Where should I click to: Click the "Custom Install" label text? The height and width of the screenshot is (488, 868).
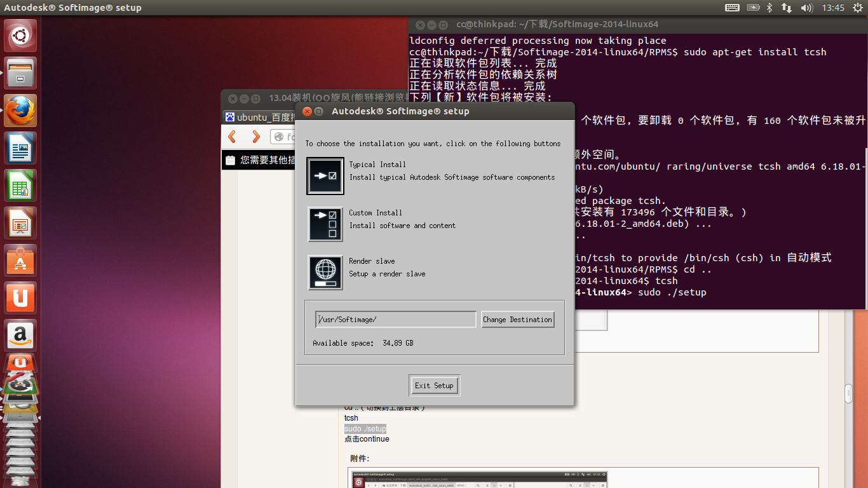coord(376,213)
